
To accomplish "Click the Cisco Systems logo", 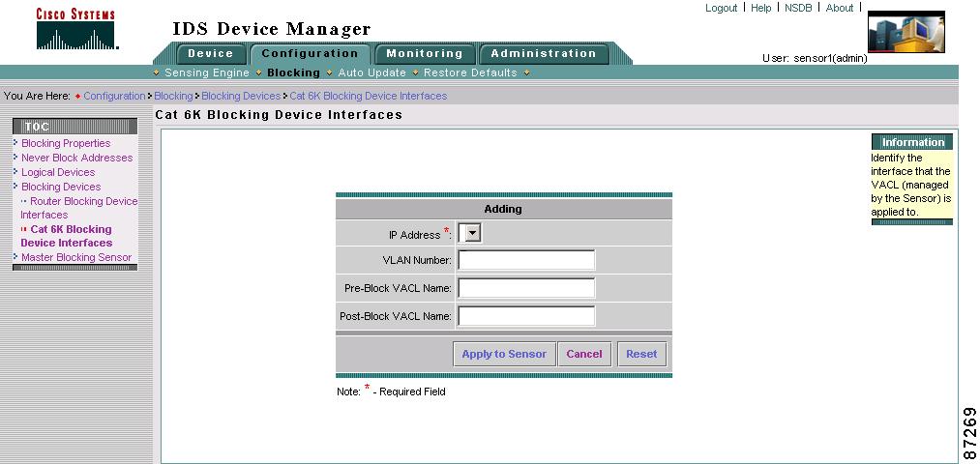I will 76,29.
